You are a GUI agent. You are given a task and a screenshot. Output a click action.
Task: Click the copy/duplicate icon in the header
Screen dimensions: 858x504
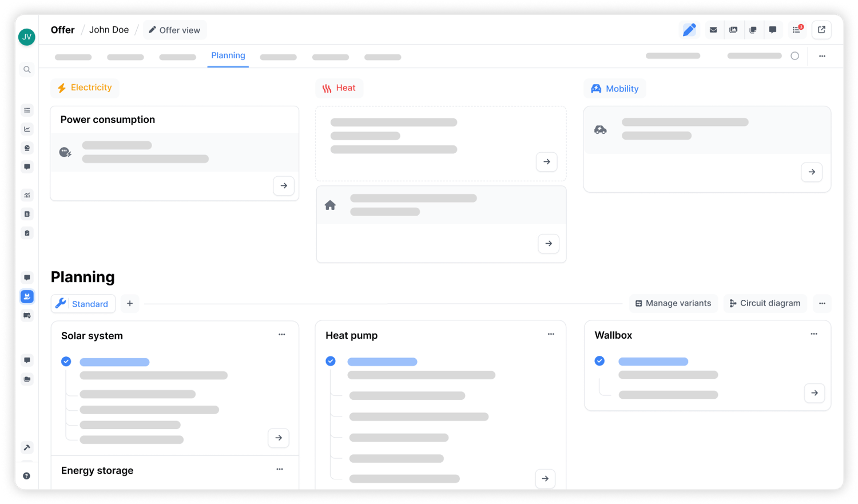[x=753, y=30]
